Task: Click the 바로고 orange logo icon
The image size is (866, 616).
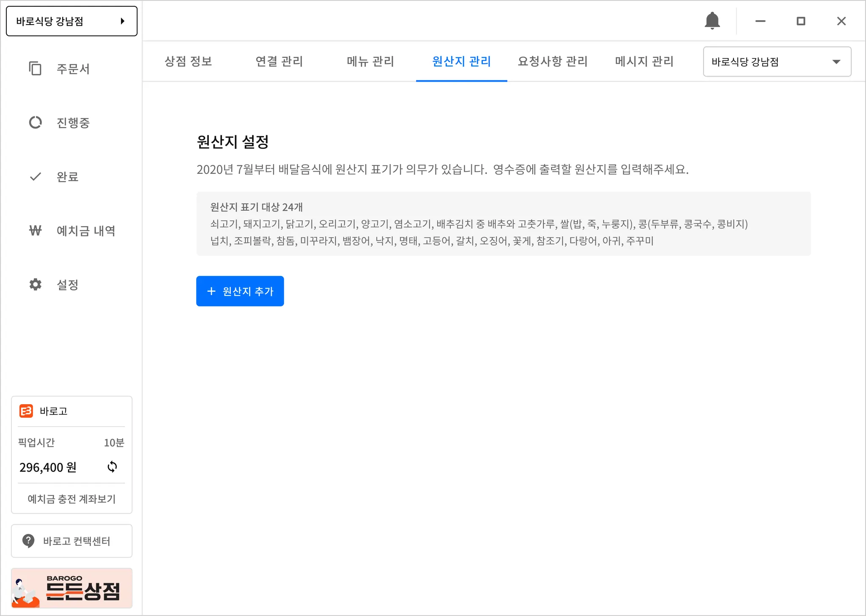Action: 26,411
